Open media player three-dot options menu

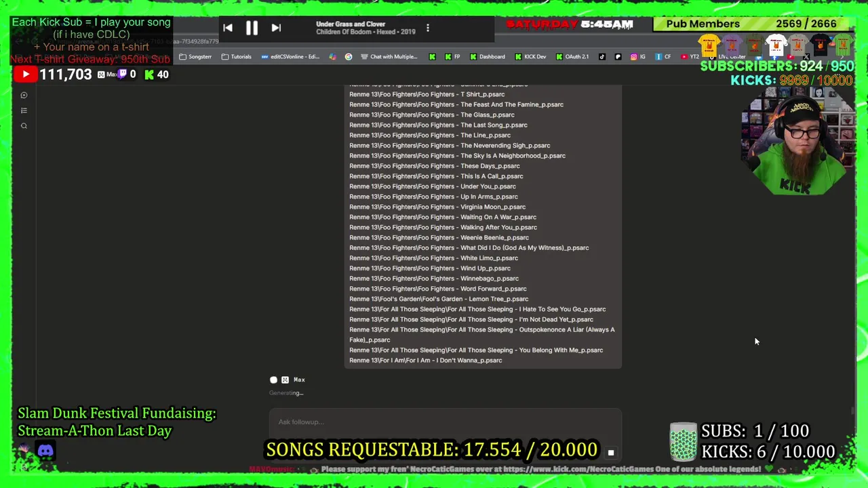[427, 28]
